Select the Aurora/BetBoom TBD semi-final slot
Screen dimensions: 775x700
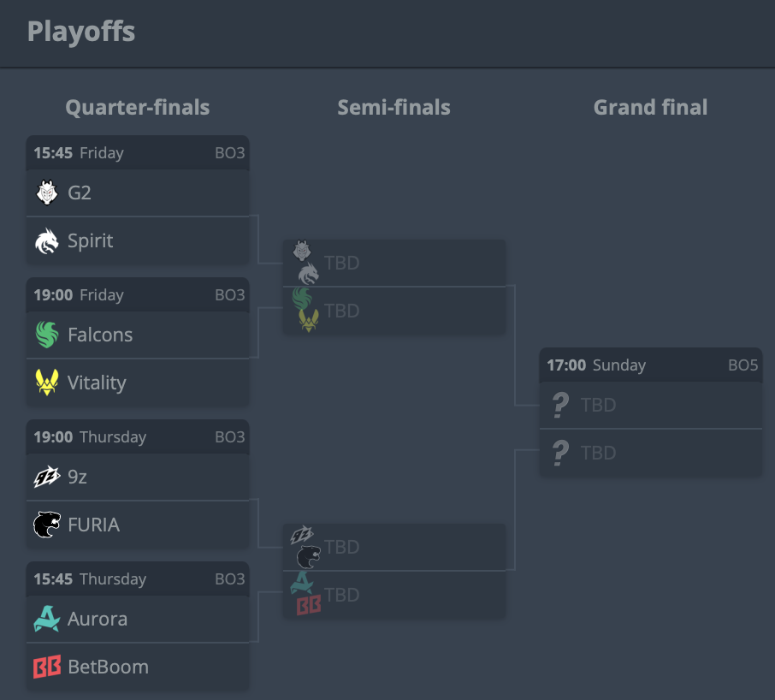pyautogui.click(x=394, y=595)
